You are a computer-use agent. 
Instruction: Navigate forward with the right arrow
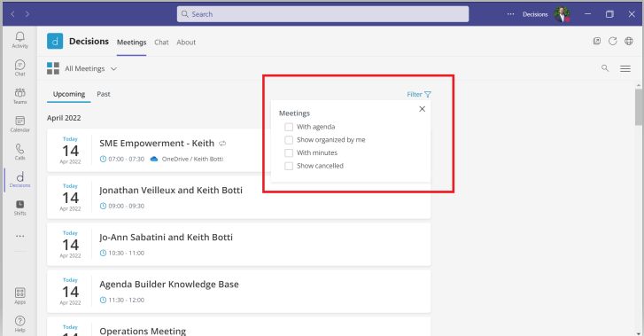pos(27,14)
